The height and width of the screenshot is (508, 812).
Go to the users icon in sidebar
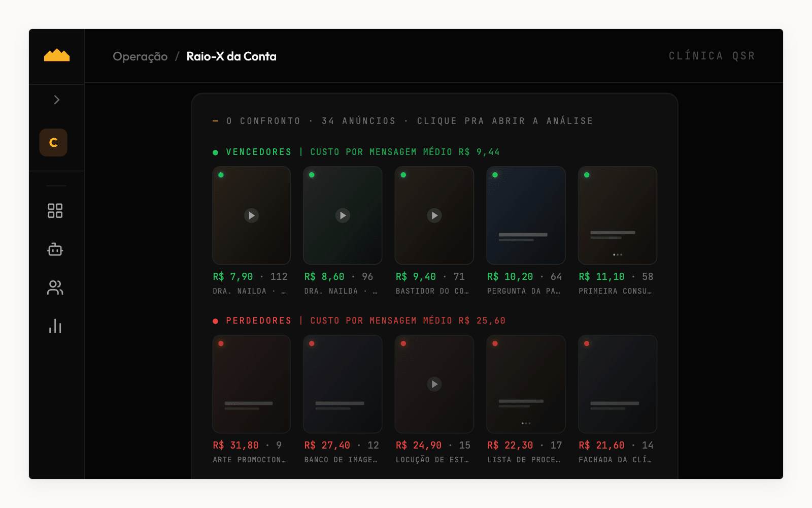point(55,288)
